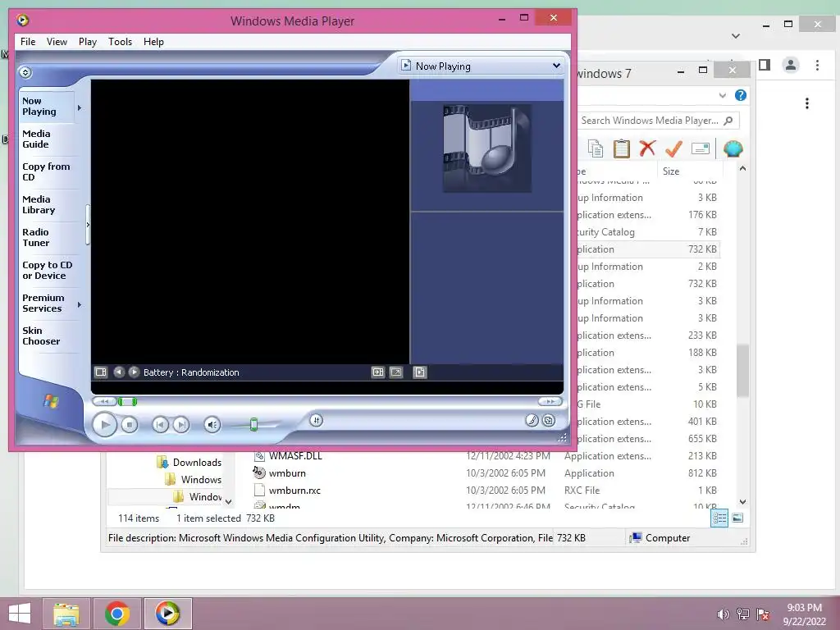Skip to the previous track

160,425
